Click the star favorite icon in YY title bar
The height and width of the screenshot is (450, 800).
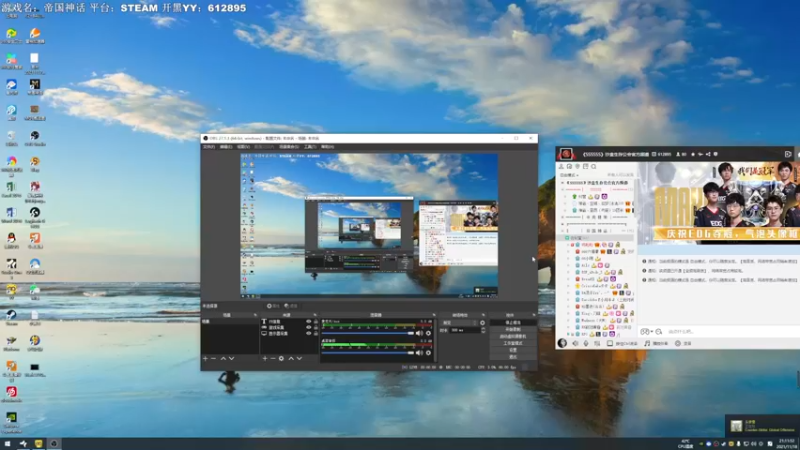pyautogui.click(x=692, y=154)
